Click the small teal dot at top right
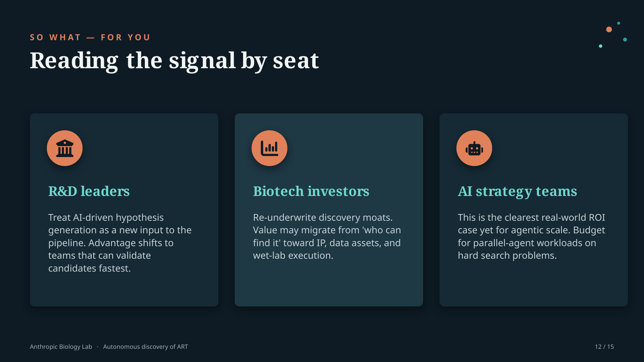The width and height of the screenshot is (644, 362). [x=619, y=23]
